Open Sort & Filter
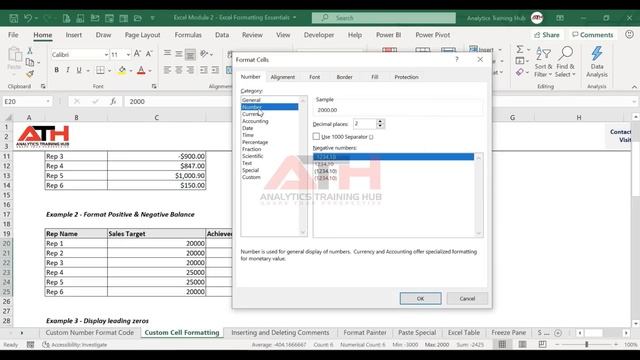This screenshot has height=360, width=640. pyautogui.click(x=543, y=62)
